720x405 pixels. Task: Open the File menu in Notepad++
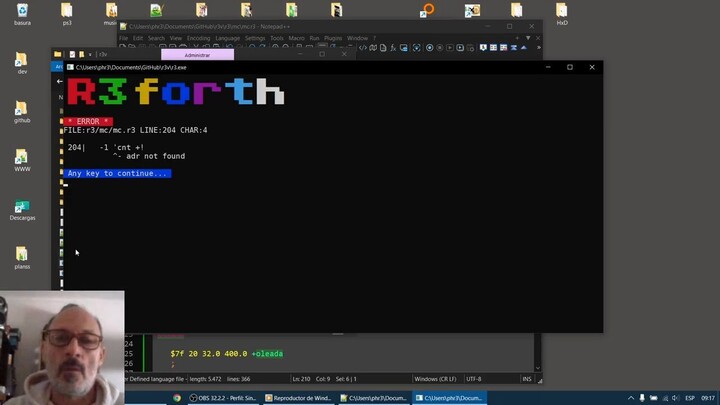(x=124, y=38)
